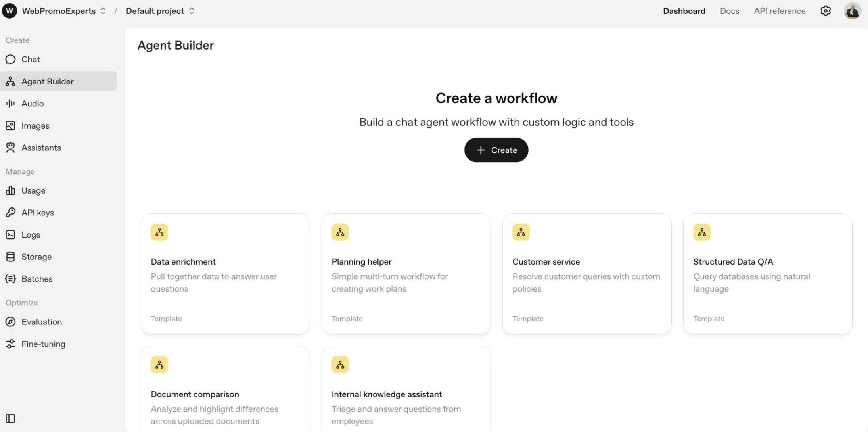868x432 pixels.
Task: View Usage statistics
Action: pos(33,190)
